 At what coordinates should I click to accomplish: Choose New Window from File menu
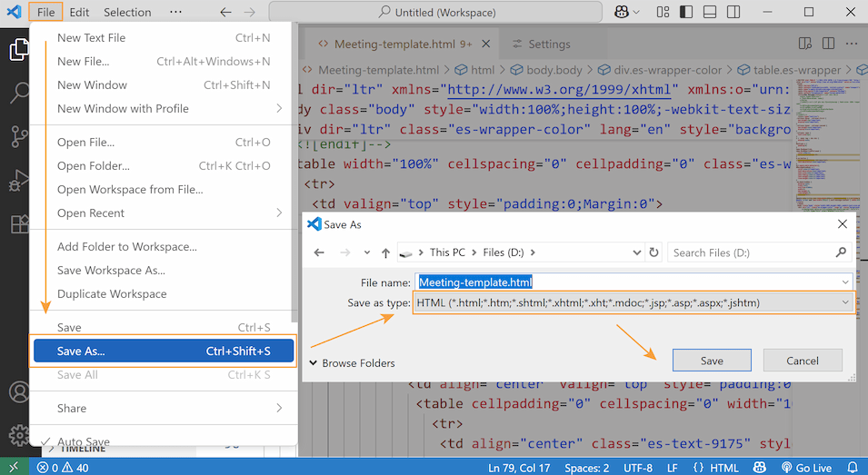coord(164,85)
